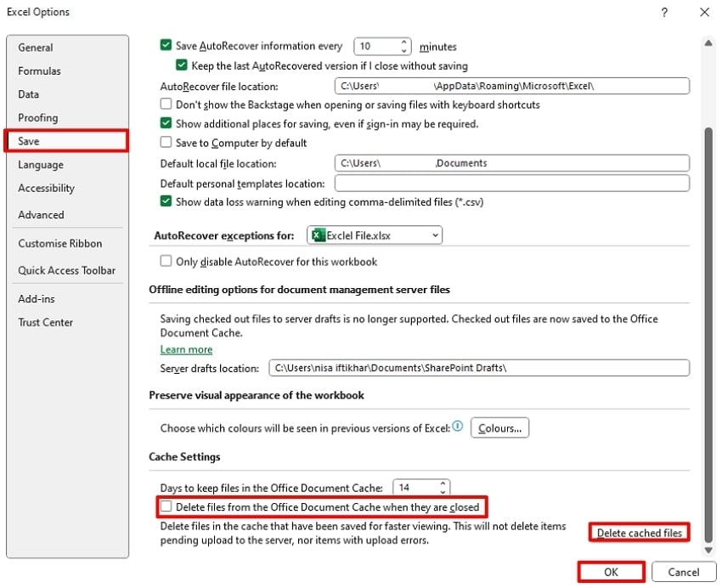
Task: Uncheck Show data loss warning for CSV files
Action: (x=165, y=202)
